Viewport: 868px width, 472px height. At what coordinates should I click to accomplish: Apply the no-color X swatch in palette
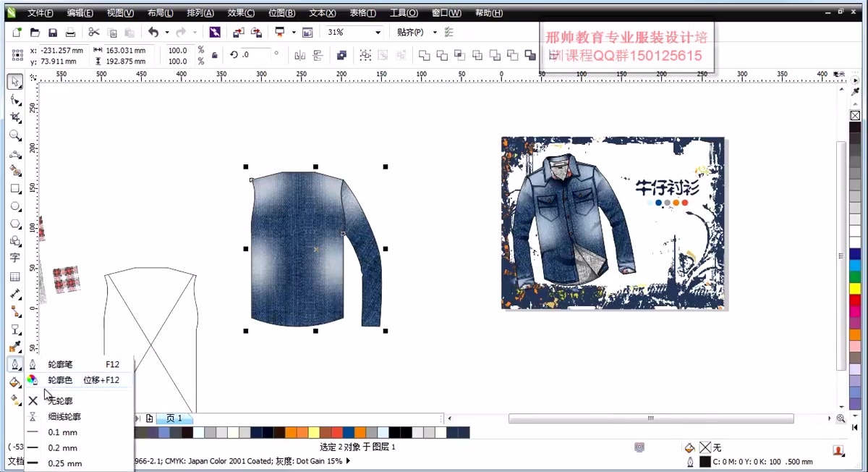pos(855,116)
